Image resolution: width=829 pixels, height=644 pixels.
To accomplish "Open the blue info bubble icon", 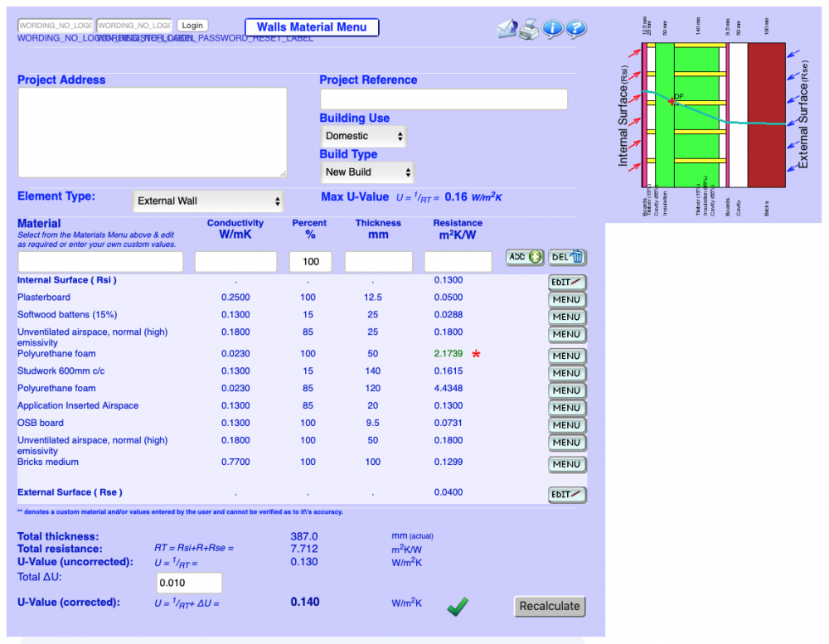I will pos(552,29).
